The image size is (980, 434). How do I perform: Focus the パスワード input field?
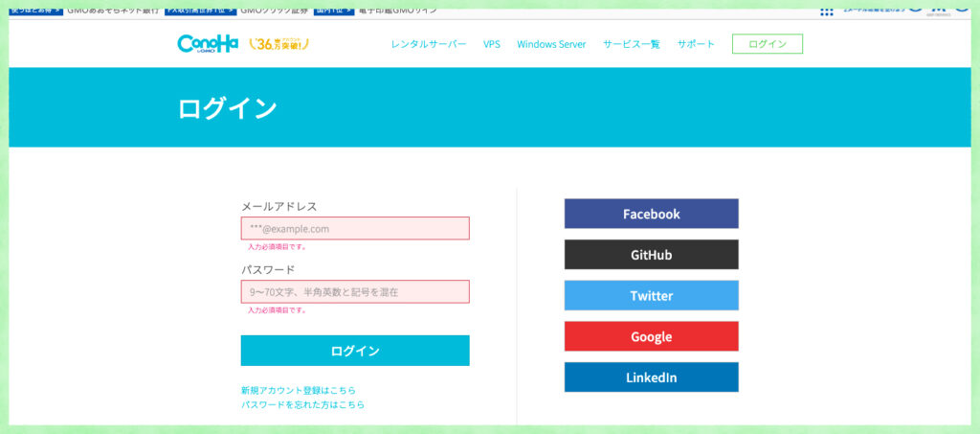pyautogui.click(x=355, y=291)
